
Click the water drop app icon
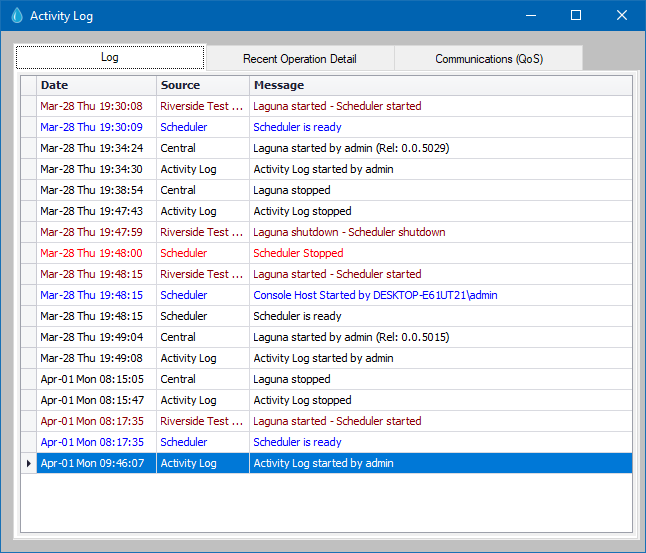click(17, 16)
